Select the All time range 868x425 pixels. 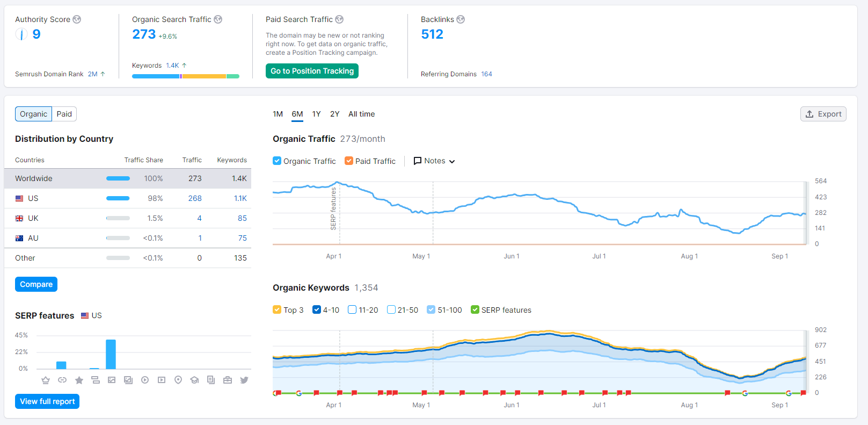click(x=362, y=114)
